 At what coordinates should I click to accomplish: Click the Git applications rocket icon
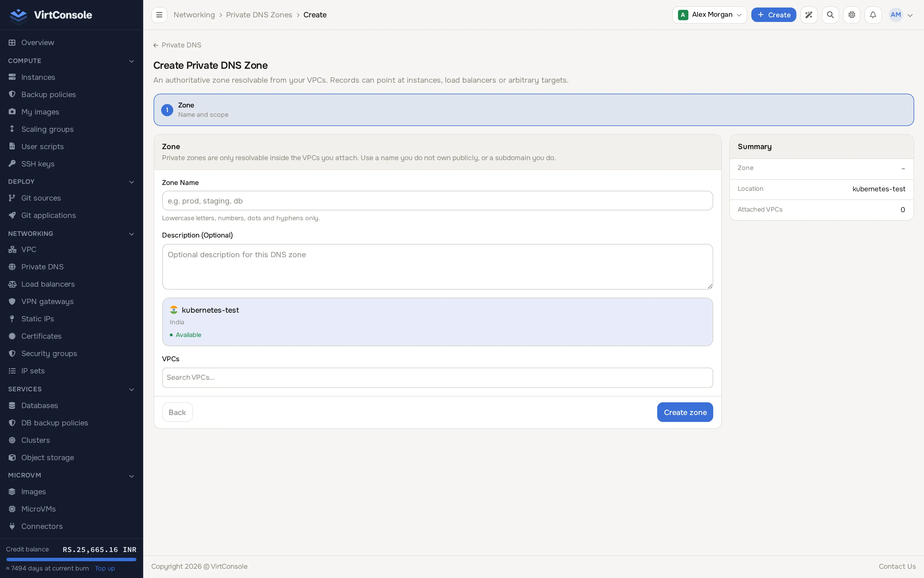[12, 215]
